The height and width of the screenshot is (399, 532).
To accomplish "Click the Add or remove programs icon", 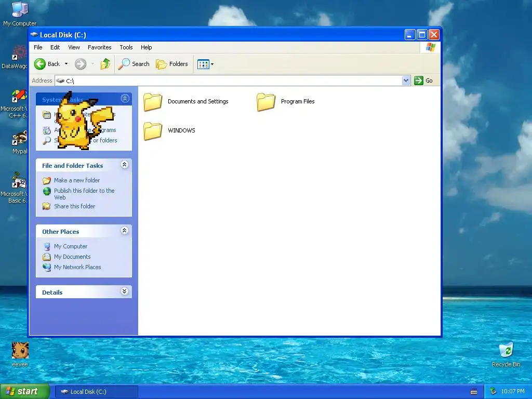I will tap(46, 130).
